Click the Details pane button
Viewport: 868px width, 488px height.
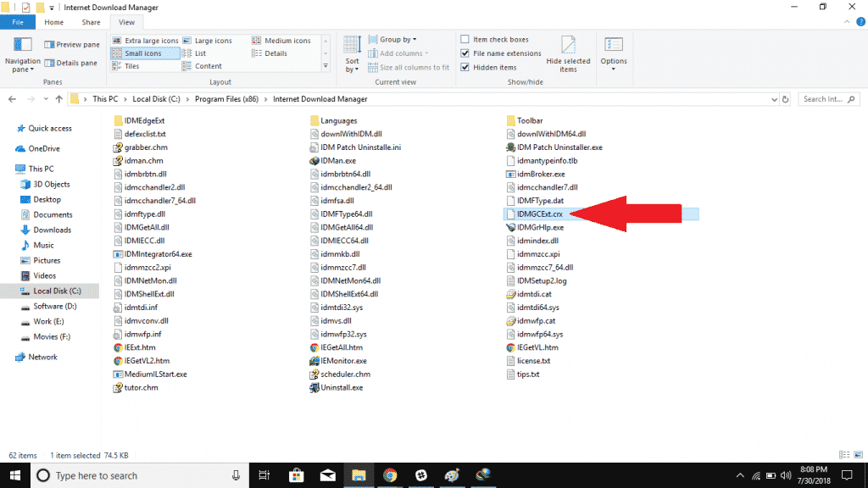click(71, 63)
